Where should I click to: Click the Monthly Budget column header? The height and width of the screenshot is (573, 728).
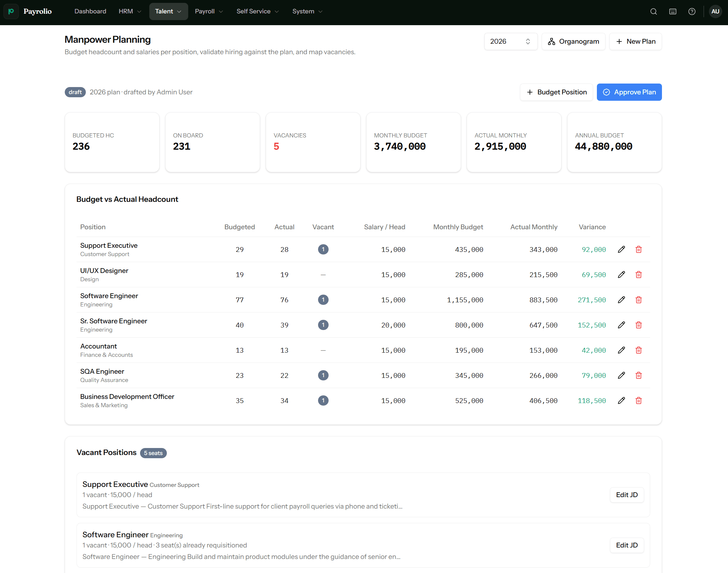458,227
